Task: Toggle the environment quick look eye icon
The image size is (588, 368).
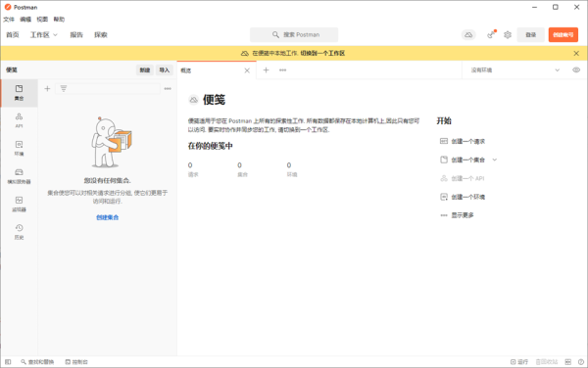Action: coord(576,70)
